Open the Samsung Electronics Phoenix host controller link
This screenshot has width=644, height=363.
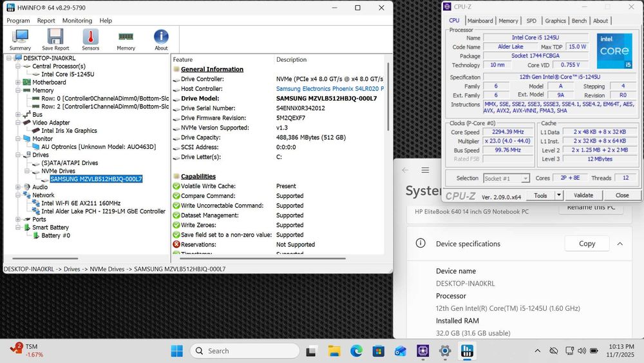(x=330, y=89)
